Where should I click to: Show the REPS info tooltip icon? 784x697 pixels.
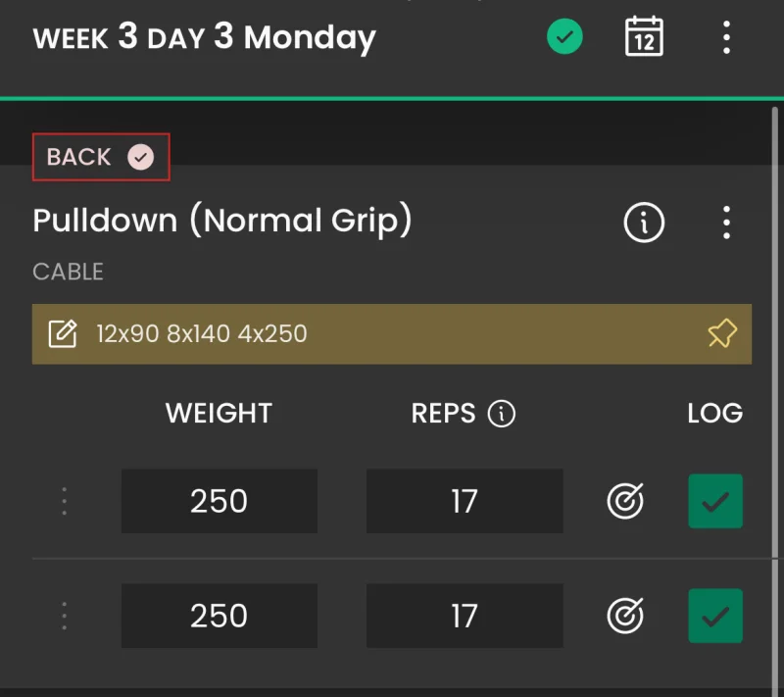coord(502,414)
